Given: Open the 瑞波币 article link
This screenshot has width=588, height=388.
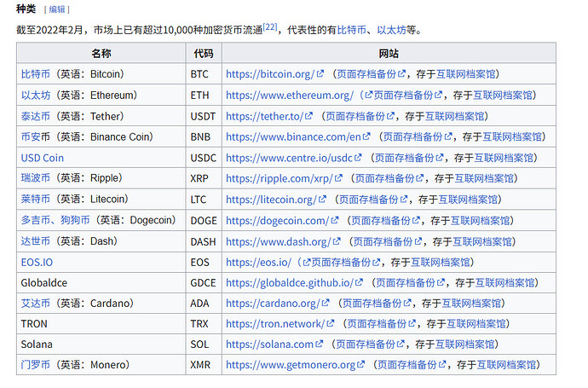Looking at the screenshot, I should (x=36, y=178).
